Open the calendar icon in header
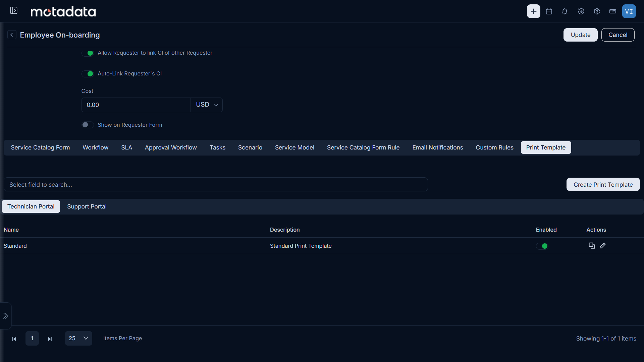 (x=549, y=11)
